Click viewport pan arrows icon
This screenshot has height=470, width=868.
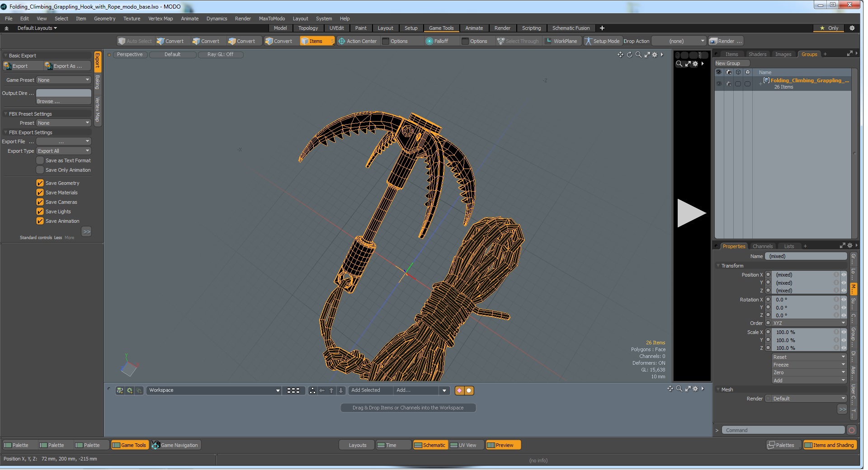point(620,55)
